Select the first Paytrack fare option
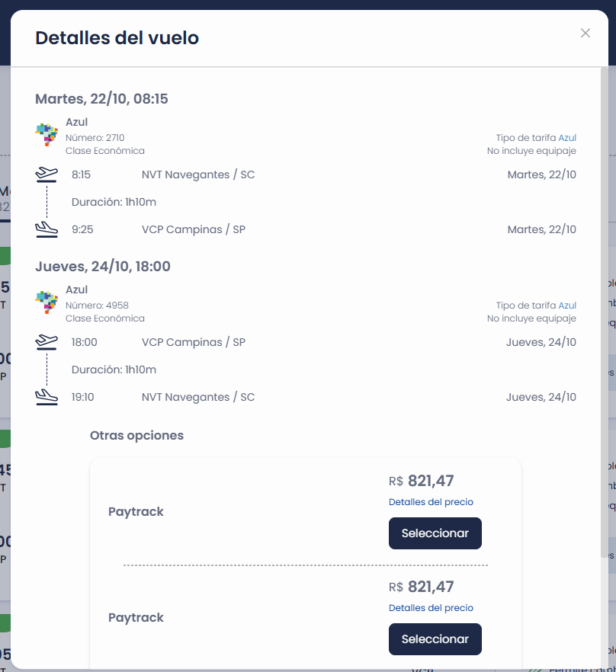616x672 pixels. tap(435, 533)
